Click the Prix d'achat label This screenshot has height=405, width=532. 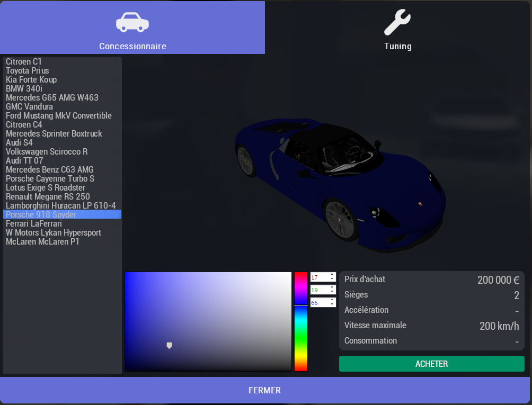365,279
